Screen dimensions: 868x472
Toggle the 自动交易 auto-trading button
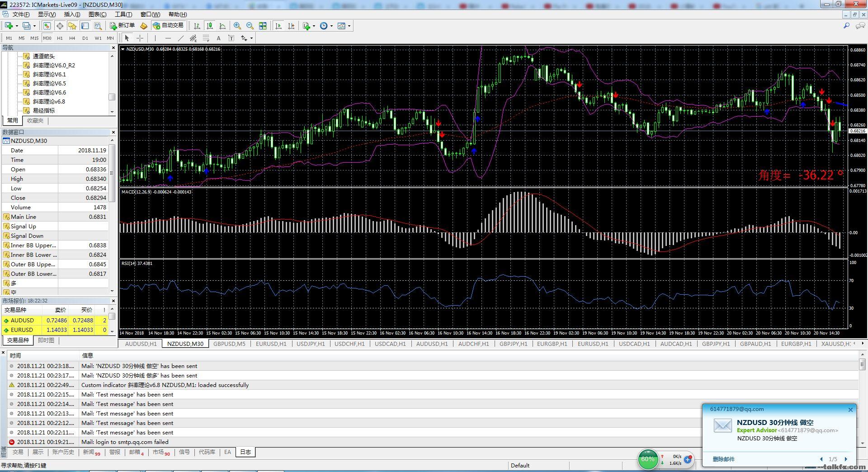[x=168, y=26]
